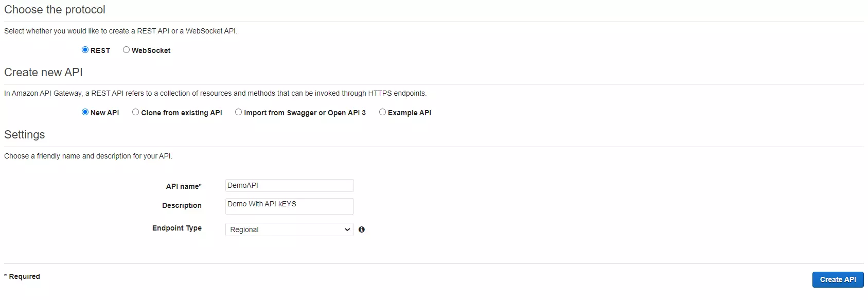Viewport: 868px width, 300px height.
Task: Pick Clone from existing API option
Action: tap(136, 112)
